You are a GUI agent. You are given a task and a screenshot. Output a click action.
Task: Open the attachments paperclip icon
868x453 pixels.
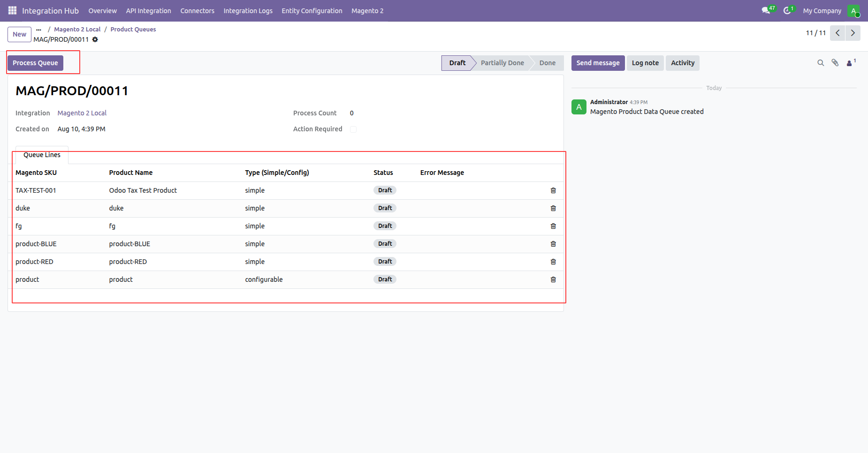[x=835, y=63]
